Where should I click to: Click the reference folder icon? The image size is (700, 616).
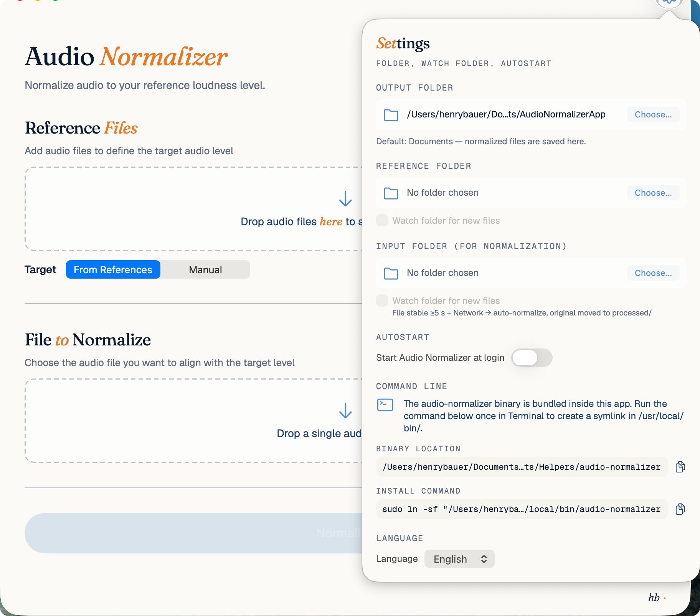[391, 193]
